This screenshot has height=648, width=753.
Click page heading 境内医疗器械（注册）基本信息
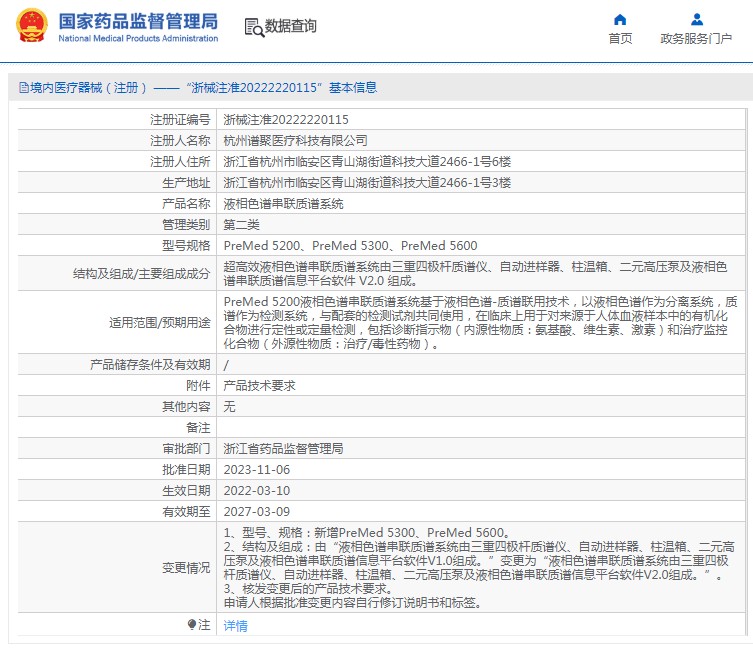(x=198, y=88)
